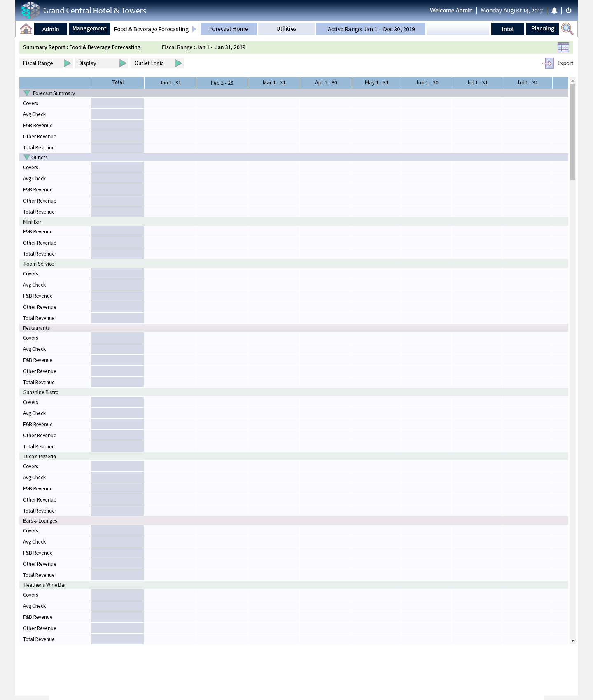Viewport: 593px width, 700px height.
Task: Click the table grid view icon
Action: coord(563,47)
